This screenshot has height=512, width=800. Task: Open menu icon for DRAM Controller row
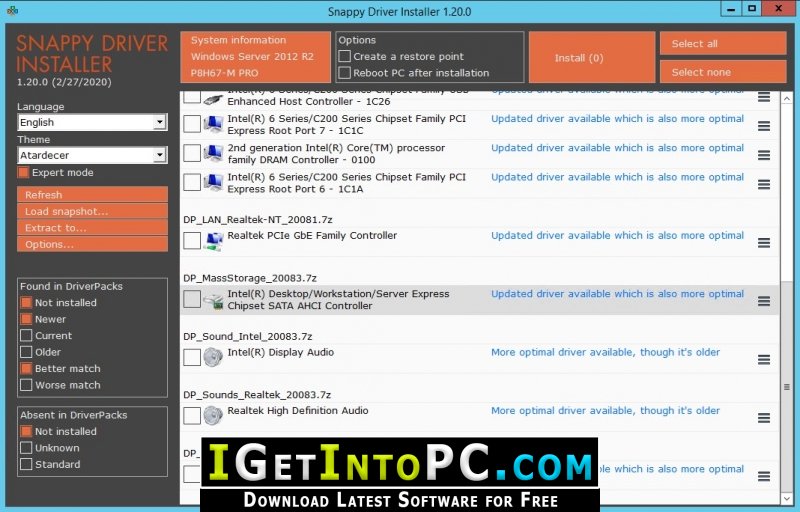point(764,155)
